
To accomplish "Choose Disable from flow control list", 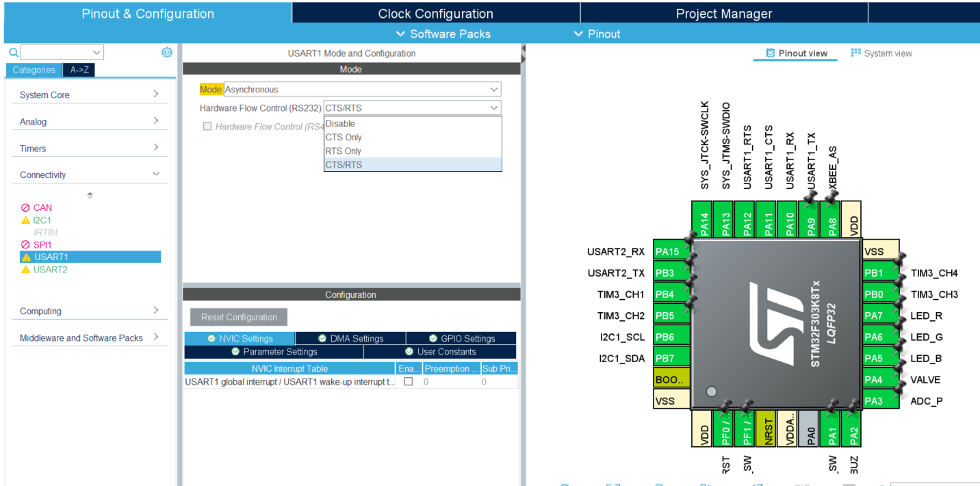I will tap(413, 124).
